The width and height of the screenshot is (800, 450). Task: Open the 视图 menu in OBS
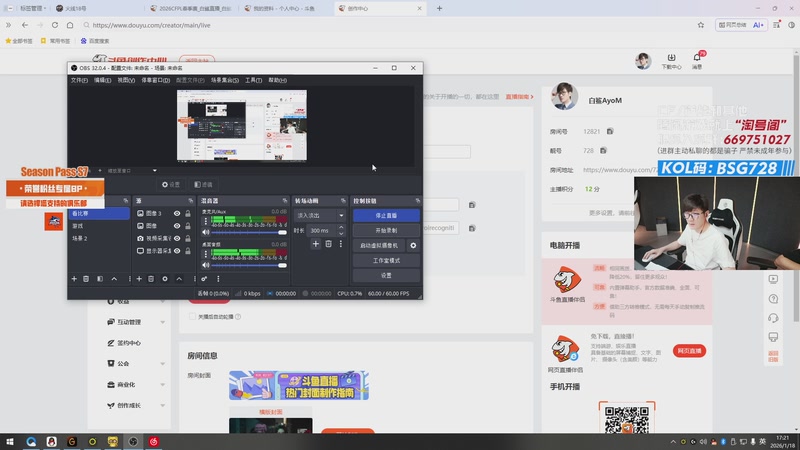(x=126, y=80)
